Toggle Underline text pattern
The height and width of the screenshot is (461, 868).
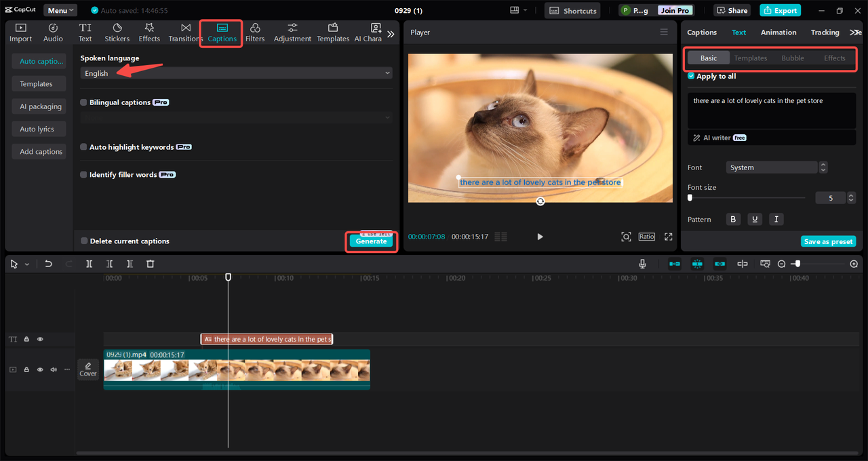click(x=755, y=219)
